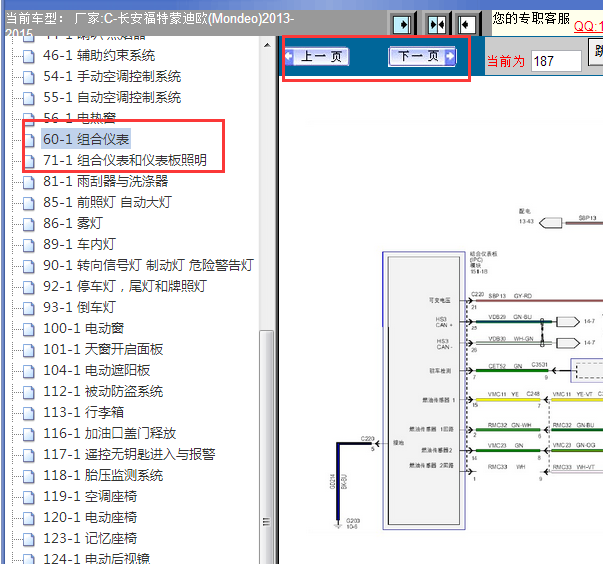The image size is (603, 564).
Task: Select tree item 60-1 组合仪表
Action: tap(86, 139)
